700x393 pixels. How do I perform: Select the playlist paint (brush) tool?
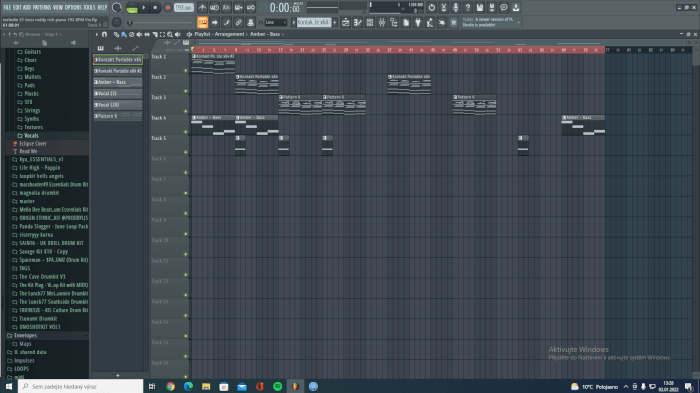124,34
